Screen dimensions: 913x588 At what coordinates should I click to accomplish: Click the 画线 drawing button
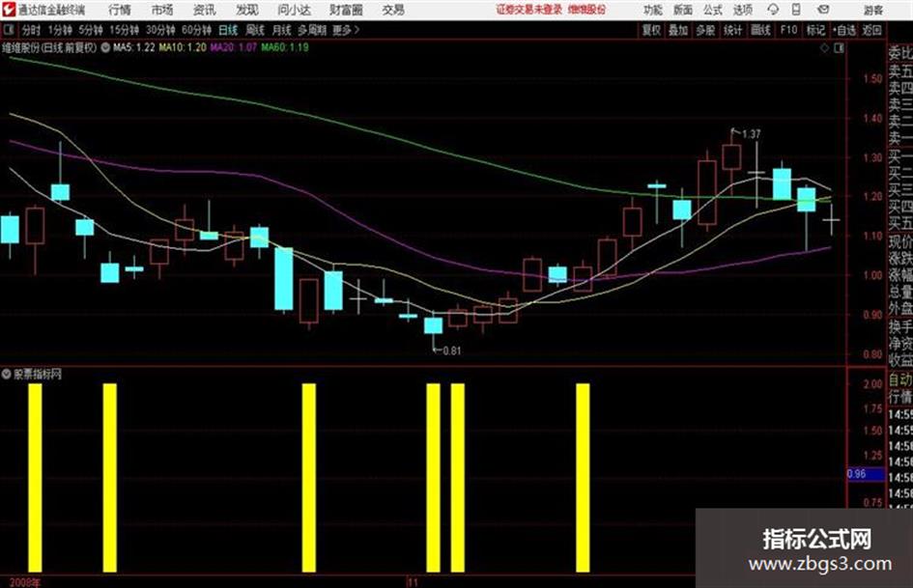click(x=760, y=30)
